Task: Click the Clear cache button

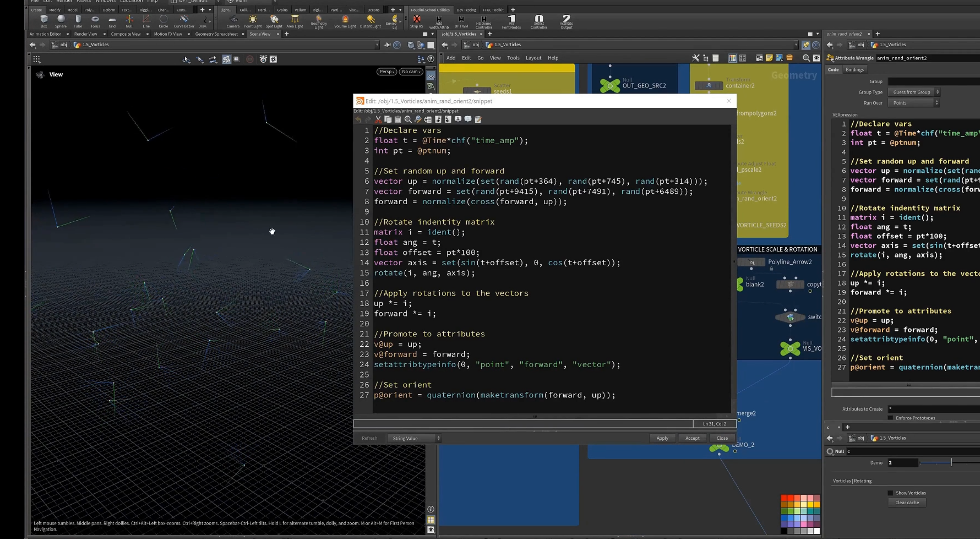Action: (907, 502)
